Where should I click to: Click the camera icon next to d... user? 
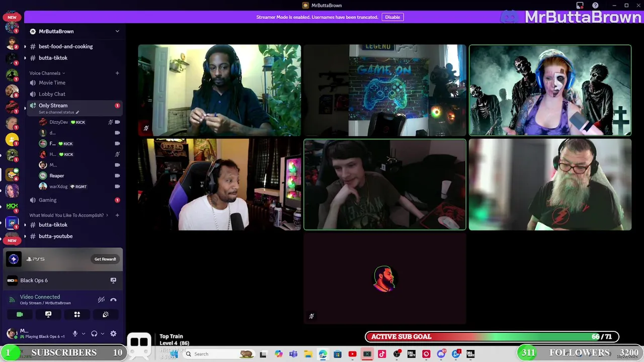tap(117, 133)
